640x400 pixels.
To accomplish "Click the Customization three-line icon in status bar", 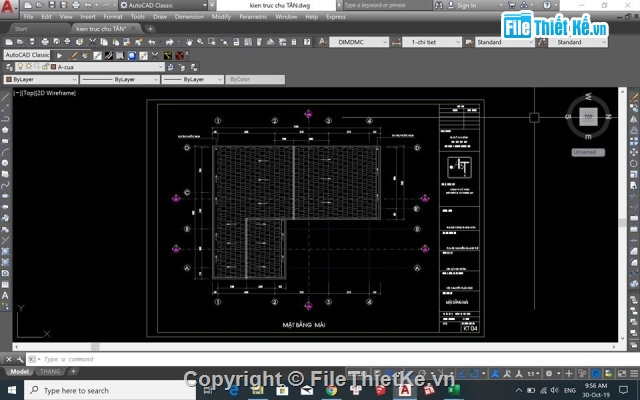I will [x=634, y=373].
